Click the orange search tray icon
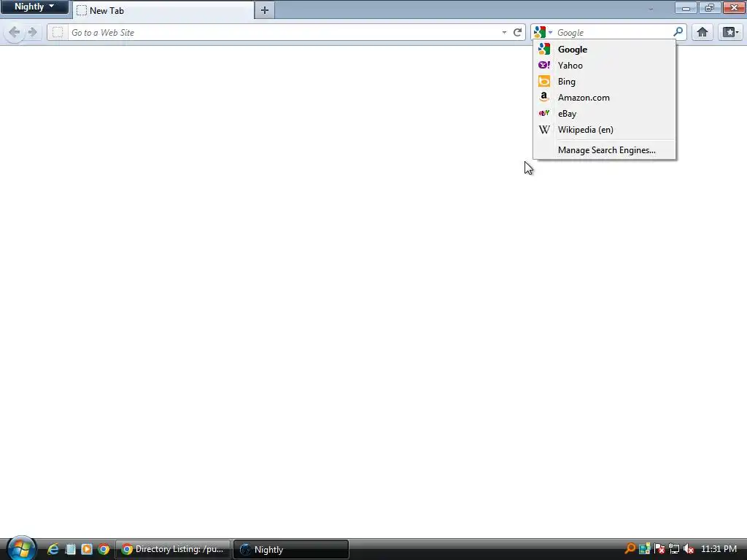This screenshot has height=560, width=747. [x=630, y=549]
